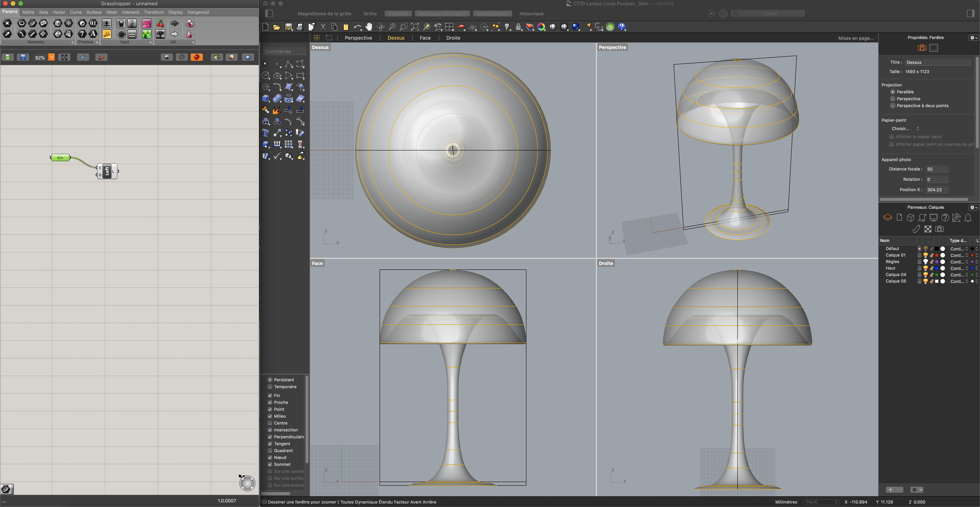
Task: Switch to the Perspective viewport tab
Action: click(358, 38)
